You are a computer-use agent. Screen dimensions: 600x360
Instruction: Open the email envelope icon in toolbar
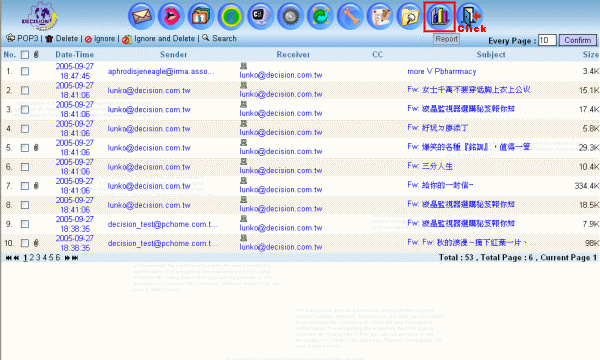click(x=142, y=16)
